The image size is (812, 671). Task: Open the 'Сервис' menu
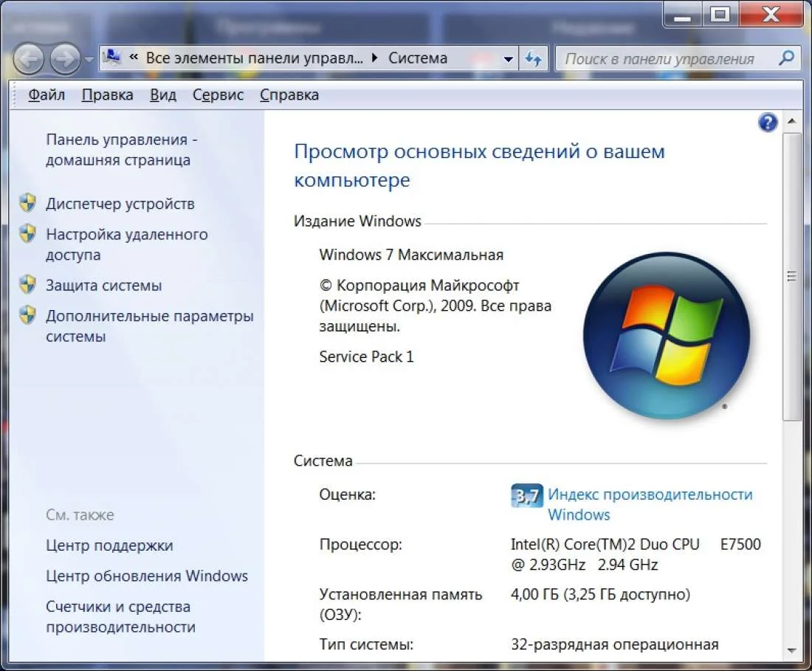tap(218, 95)
